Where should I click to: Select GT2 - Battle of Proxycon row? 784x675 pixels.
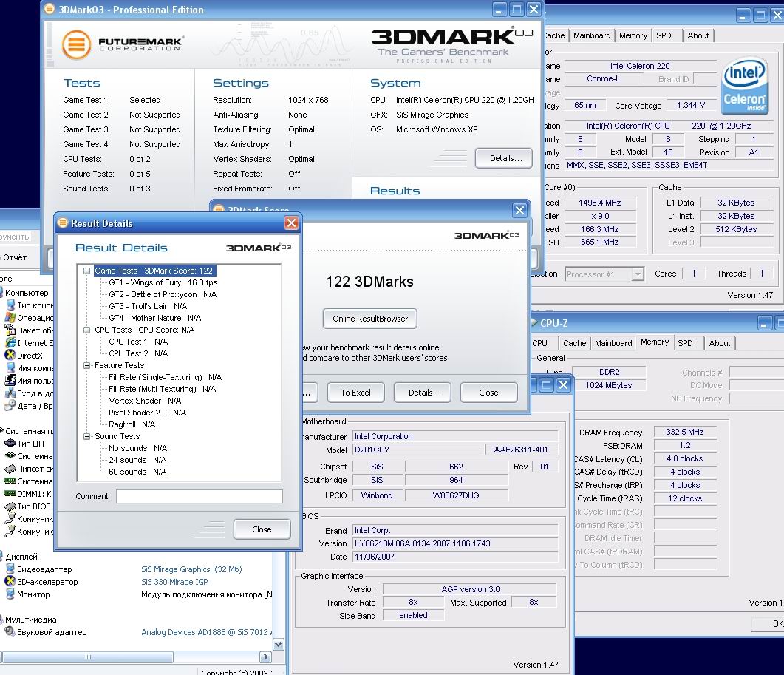tap(163, 294)
